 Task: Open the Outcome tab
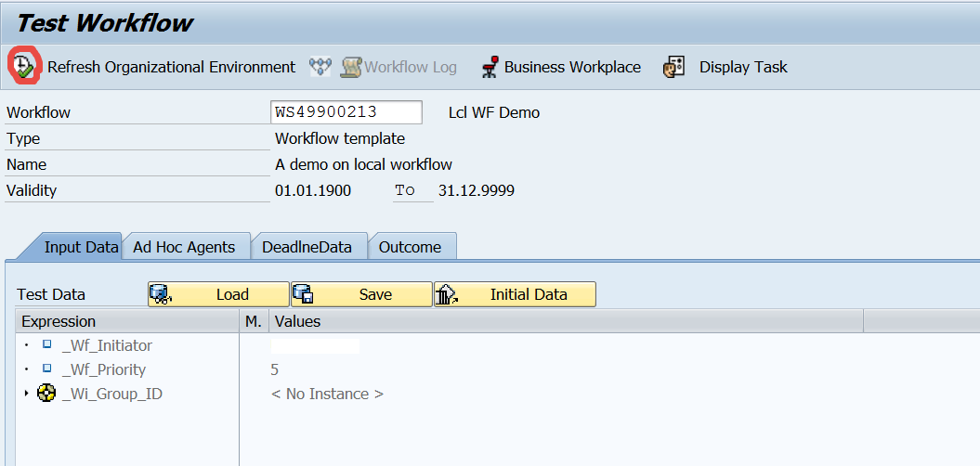tap(410, 247)
